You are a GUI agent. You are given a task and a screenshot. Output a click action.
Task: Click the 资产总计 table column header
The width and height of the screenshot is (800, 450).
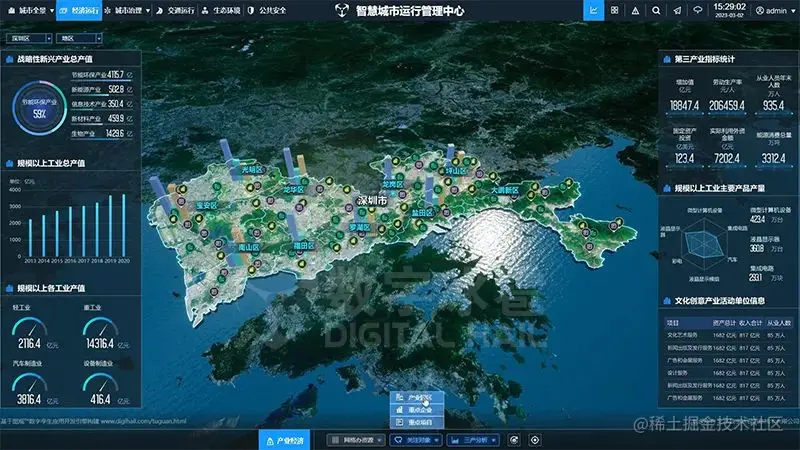click(x=724, y=323)
